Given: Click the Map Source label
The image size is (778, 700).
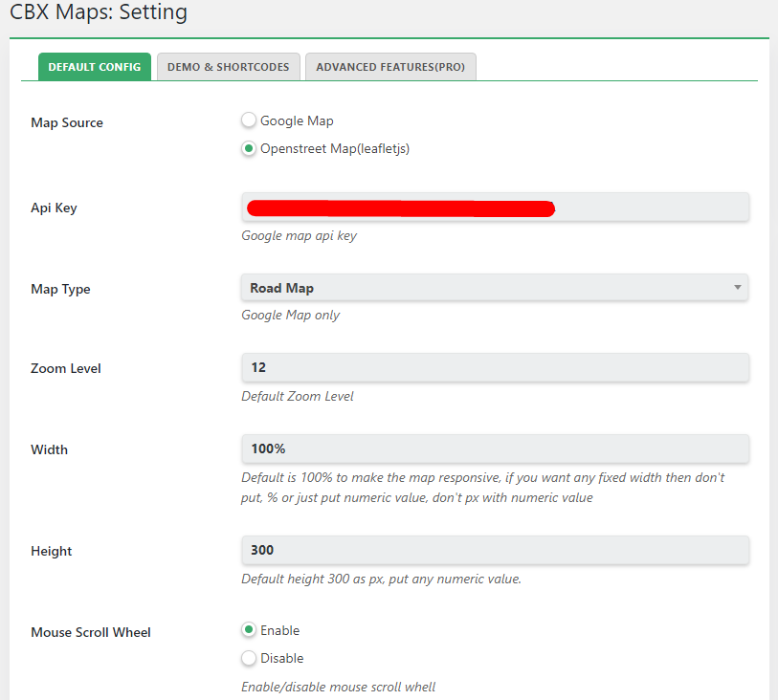Looking at the screenshot, I should 67,122.
